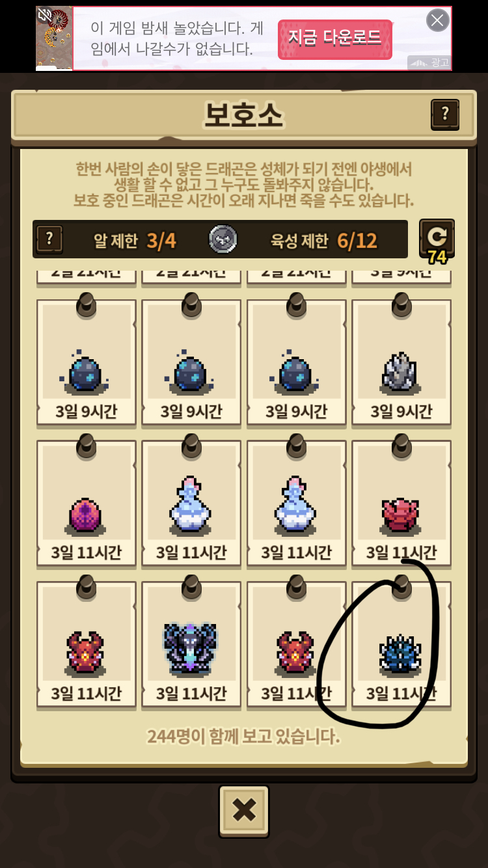The width and height of the screenshot is (488, 868).
Task: Dismiss the ad banner with the X
Action: (x=438, y=20)
